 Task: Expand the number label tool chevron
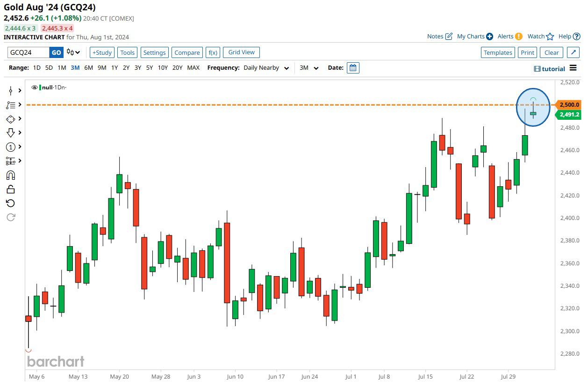tap(20, 147)
